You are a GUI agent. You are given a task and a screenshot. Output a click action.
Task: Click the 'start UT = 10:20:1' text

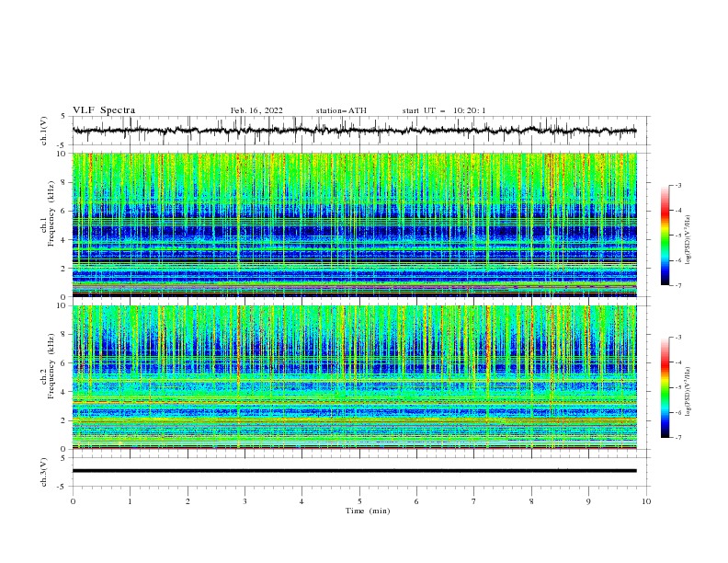click(x=444, y=110)
